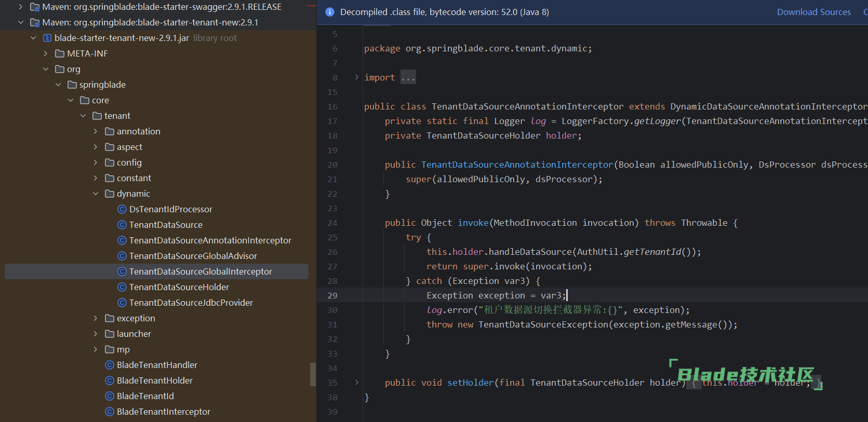This screenshot has height=422, width=868.
Task: Click the decompiled class info icon
Action: (329, 12)
